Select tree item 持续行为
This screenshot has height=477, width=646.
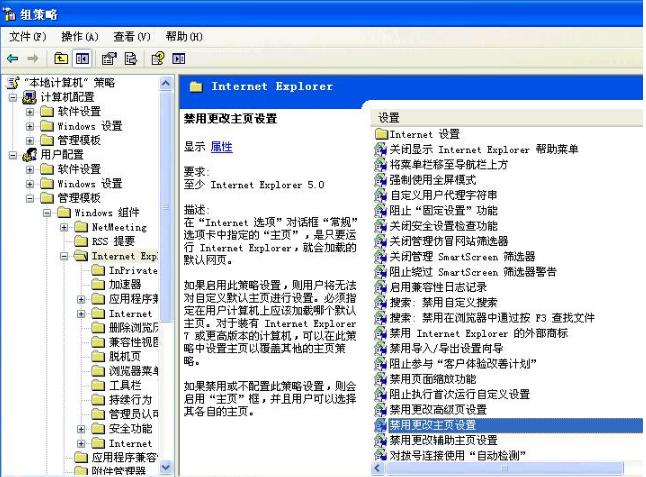click(131, 400)
